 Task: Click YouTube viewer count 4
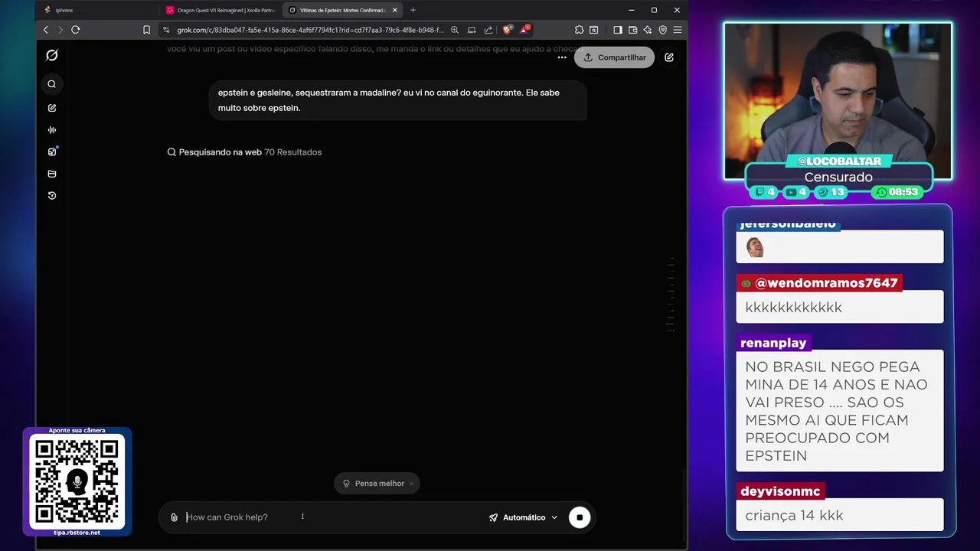(x=796, y=192)
